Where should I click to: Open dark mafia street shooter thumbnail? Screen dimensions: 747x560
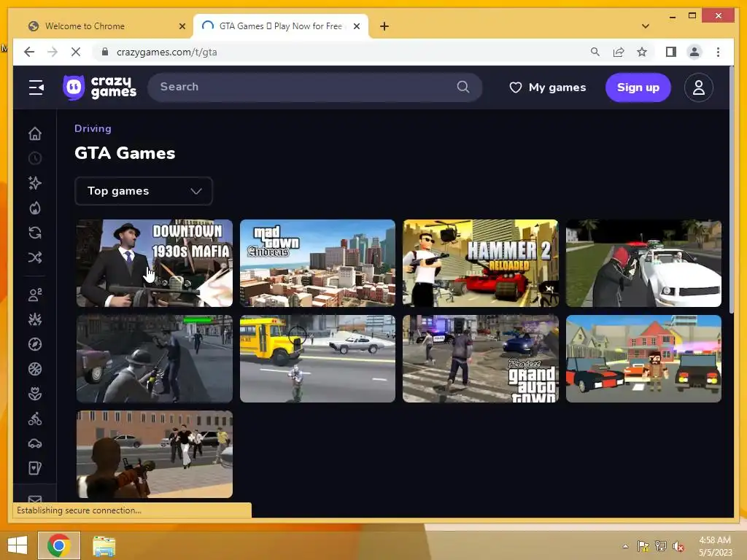[155, 359]
